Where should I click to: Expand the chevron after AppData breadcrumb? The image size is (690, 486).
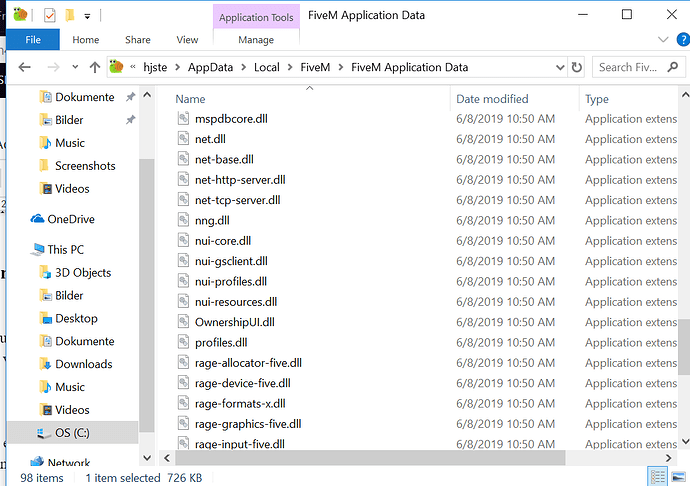pos(243,67)
